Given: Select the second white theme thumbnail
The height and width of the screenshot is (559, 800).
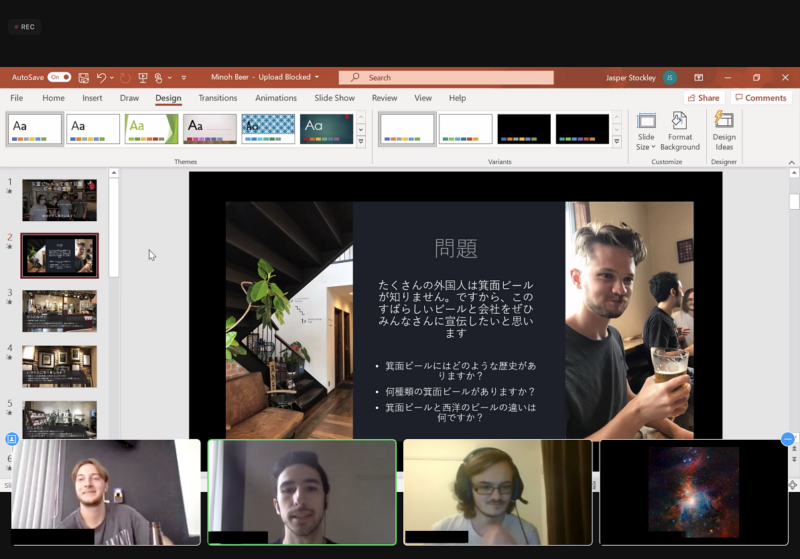Looking at the screenshot, I should (x=93, y=129).
